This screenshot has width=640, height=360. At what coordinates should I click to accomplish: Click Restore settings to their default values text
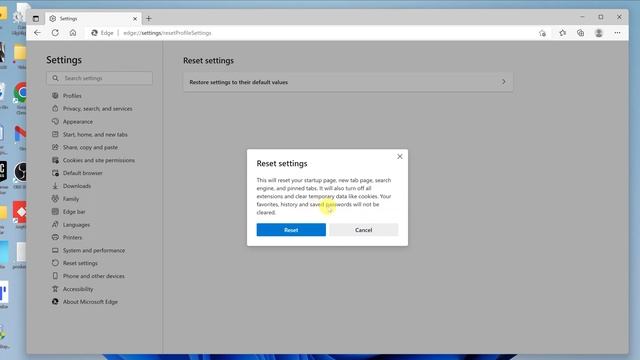(238, 82)
